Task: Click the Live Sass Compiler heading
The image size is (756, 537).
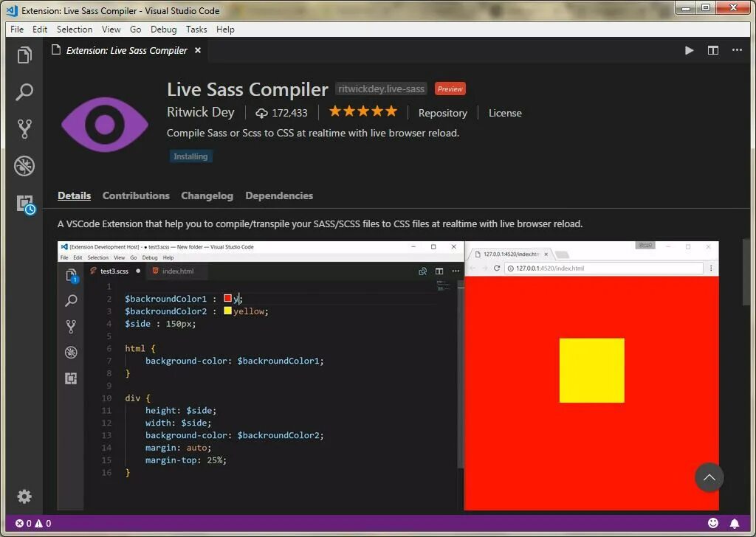Action: 247,89
